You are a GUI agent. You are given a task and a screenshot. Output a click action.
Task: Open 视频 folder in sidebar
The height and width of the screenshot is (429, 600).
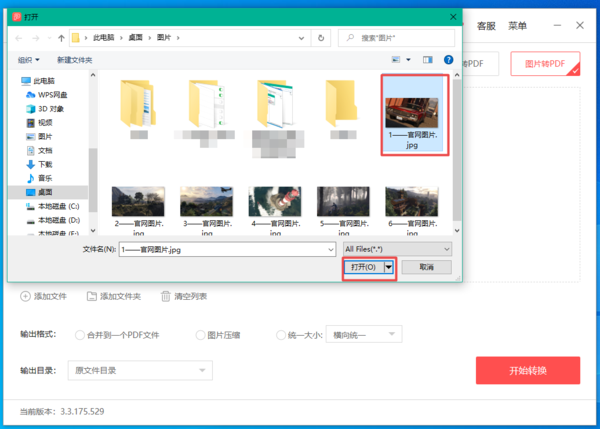[39, 123]
